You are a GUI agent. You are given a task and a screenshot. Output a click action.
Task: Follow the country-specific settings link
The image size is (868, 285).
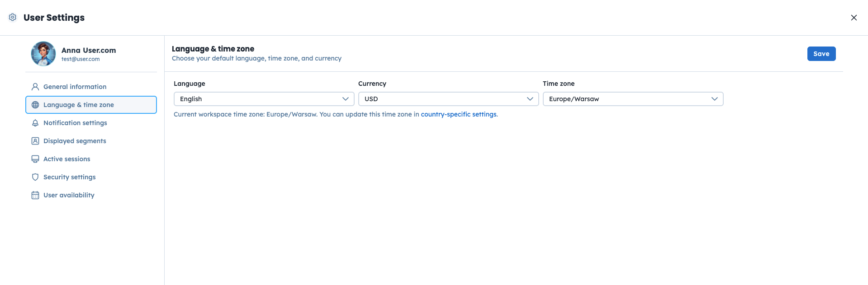coord(459,114)
